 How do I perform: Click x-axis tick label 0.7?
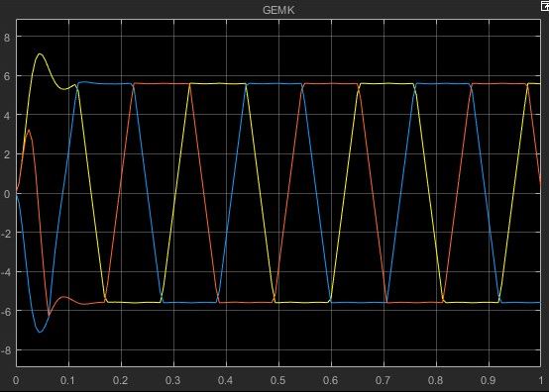(383, 380)
